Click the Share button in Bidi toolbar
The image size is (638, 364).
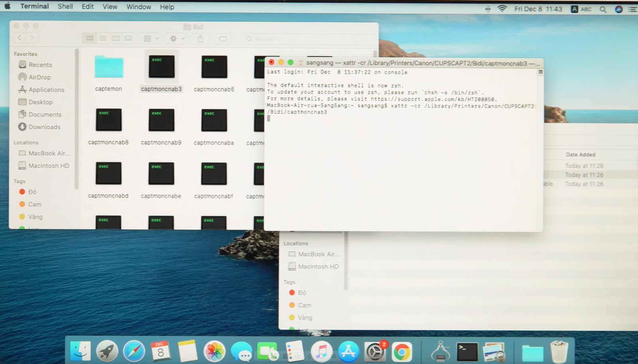[200, 38]
